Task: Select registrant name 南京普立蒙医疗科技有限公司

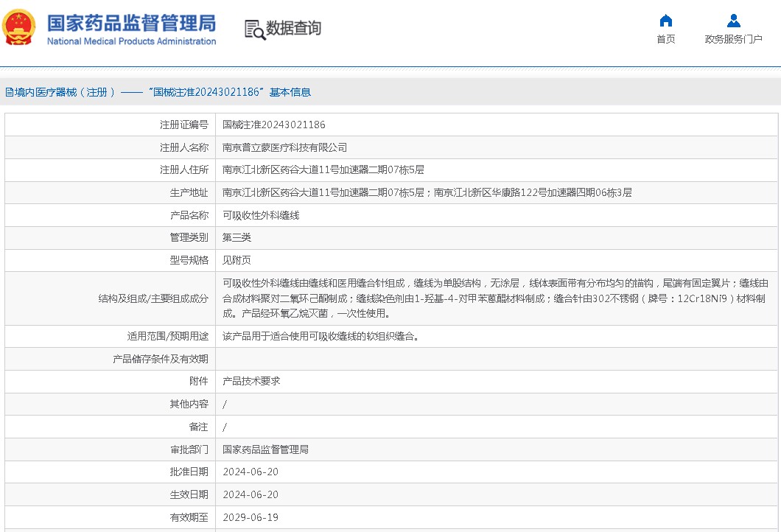Action: pyautogui.click(x=284, y=147)
